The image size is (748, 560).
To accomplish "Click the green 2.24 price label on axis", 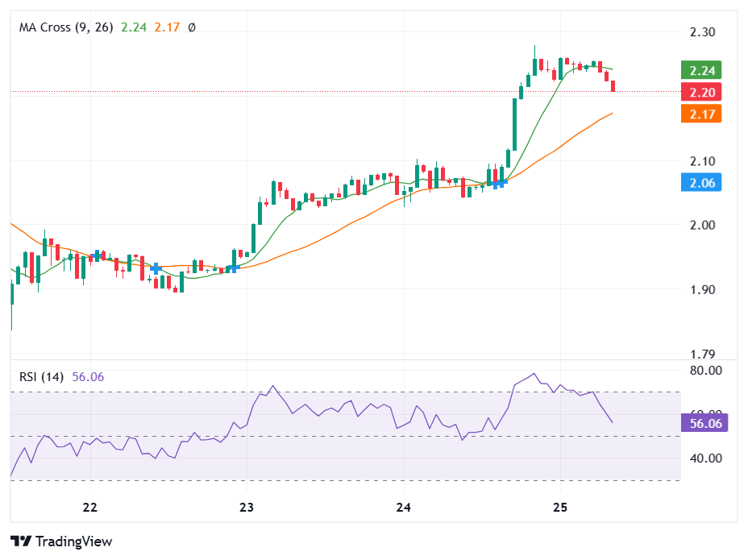I will pyautogui.click(x=700, y=71).
